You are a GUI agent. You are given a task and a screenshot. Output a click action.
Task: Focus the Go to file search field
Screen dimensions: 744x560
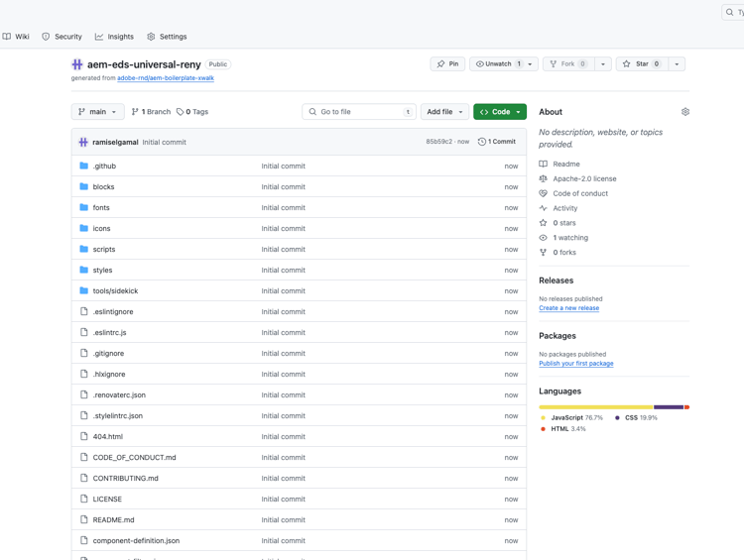[359, 111]
